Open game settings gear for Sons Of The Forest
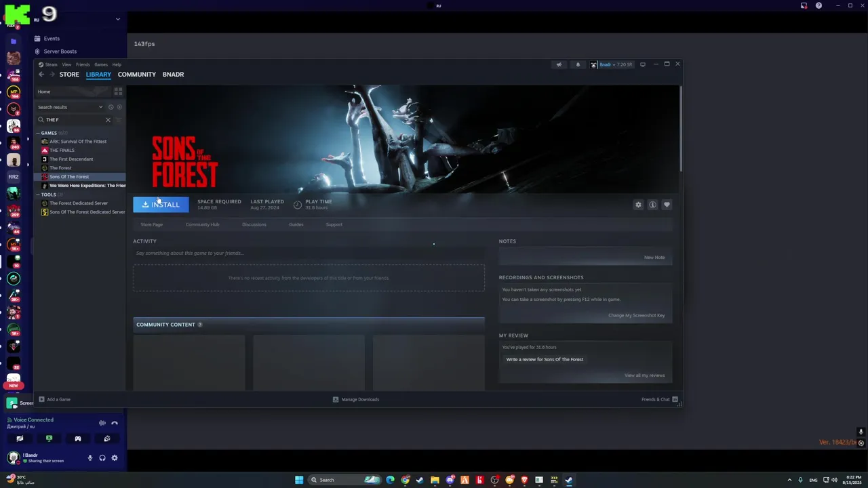 click(x=638, y=205)
